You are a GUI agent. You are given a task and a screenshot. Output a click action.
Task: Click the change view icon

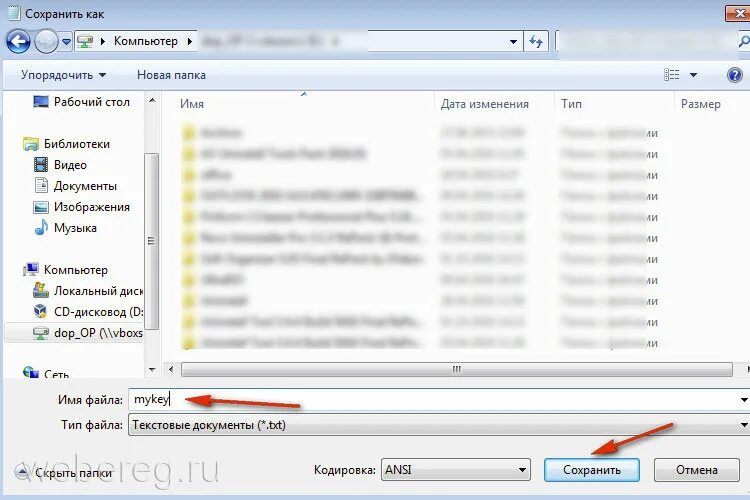(x=672, y=75)
